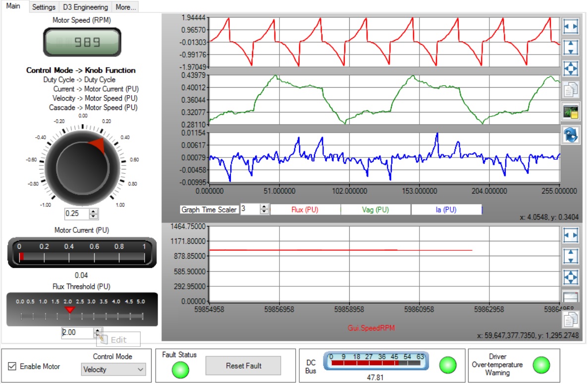Fit top graph vertically with the vertical-arrows icon

(570, 48)
